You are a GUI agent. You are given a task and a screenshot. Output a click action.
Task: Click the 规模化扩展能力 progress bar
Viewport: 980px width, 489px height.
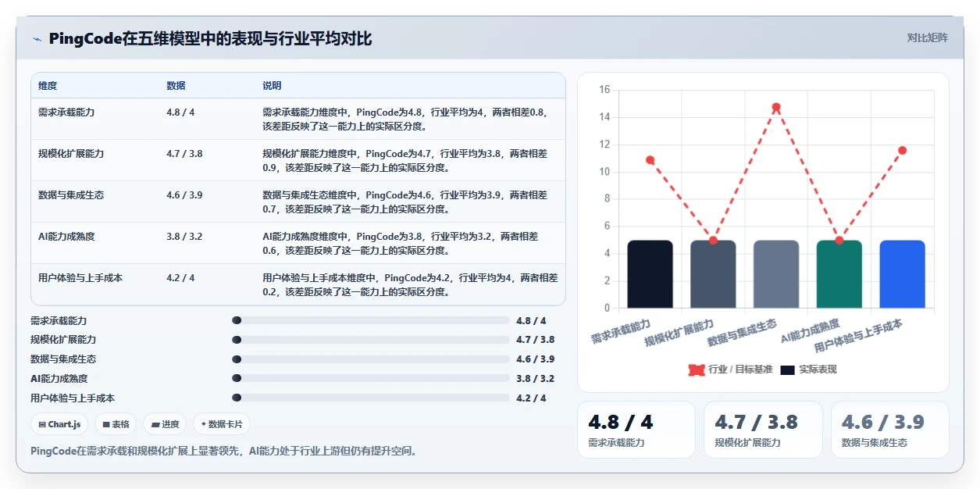point(371,340)
